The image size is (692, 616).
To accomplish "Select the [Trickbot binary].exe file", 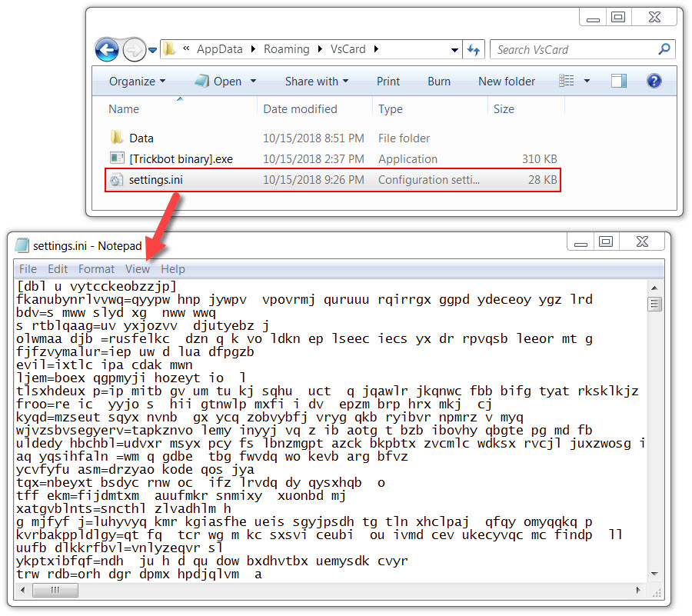I will point(333,159).
